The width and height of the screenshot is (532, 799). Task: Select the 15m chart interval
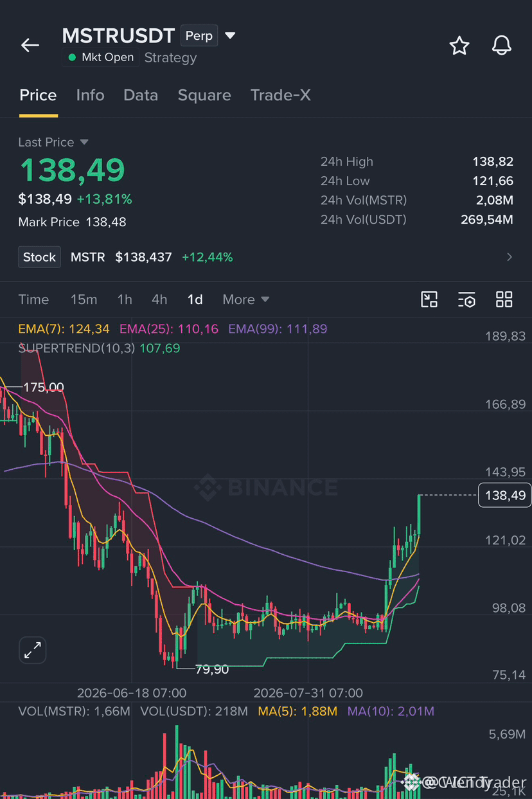pyautogui.click(x=84, y=300)
